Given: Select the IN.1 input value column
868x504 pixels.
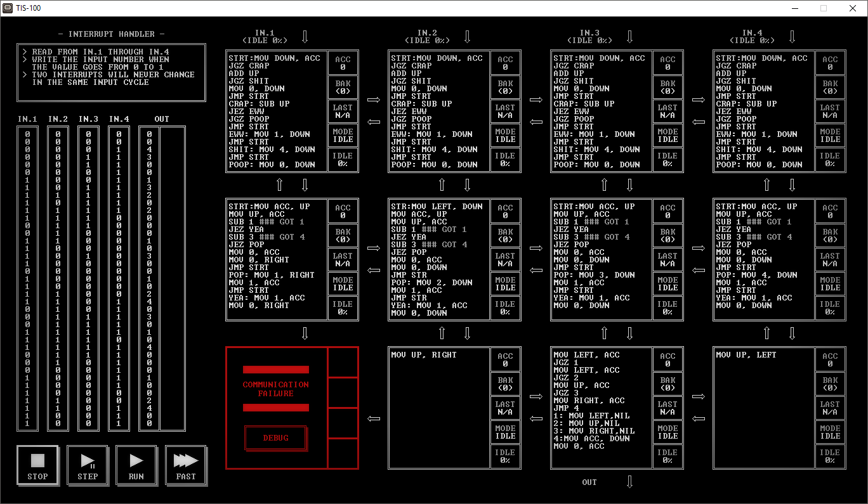Looking at the screenshot, I should coord(27,278).
